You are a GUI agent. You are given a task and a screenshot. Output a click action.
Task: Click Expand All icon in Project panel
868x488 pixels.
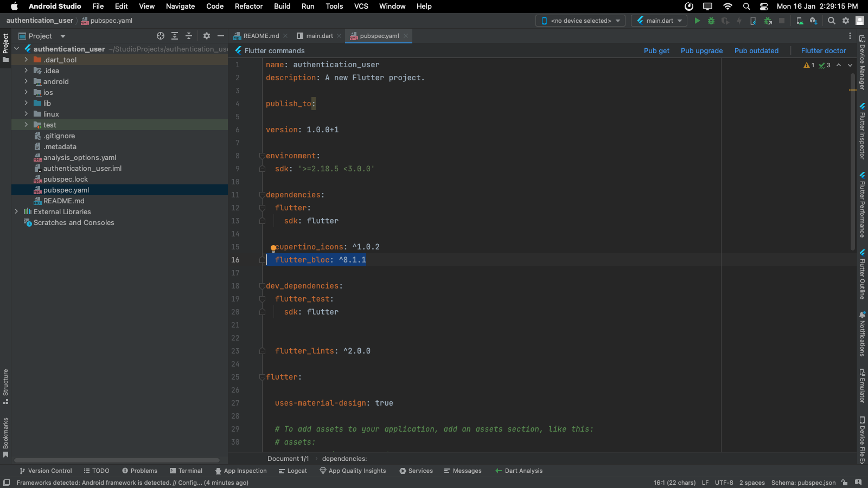pyautogui.click(x=175, y=36)
